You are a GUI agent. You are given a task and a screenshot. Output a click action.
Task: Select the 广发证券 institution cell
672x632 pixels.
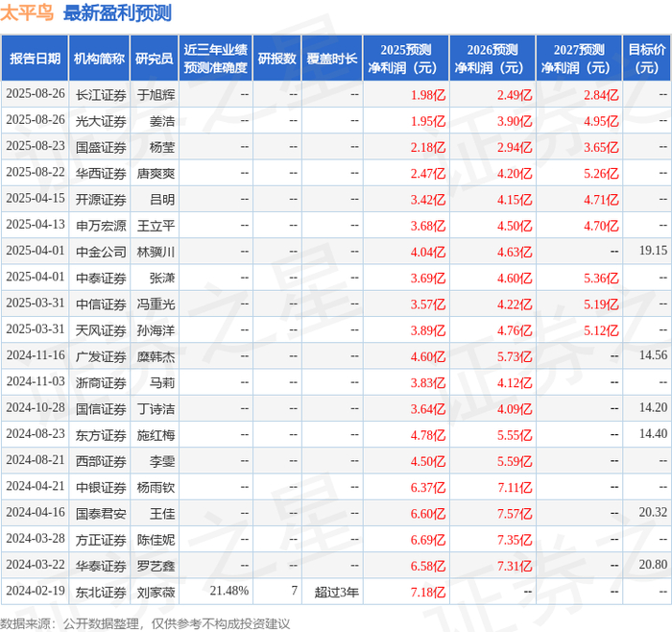point(101,356)
